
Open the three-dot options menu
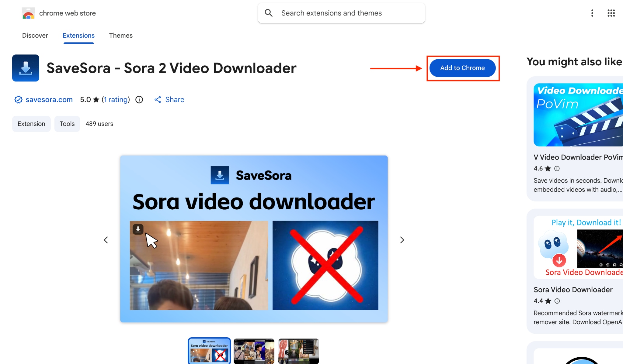tap(592, 13)
